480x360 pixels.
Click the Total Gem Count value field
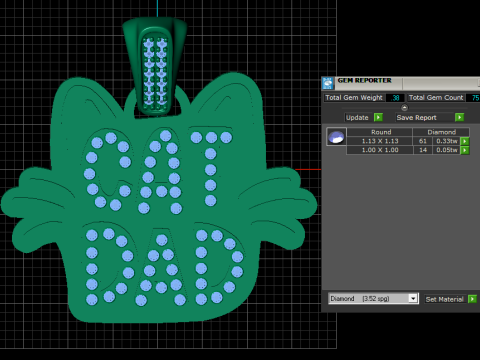pyautogui.click(x=474, y=98)
